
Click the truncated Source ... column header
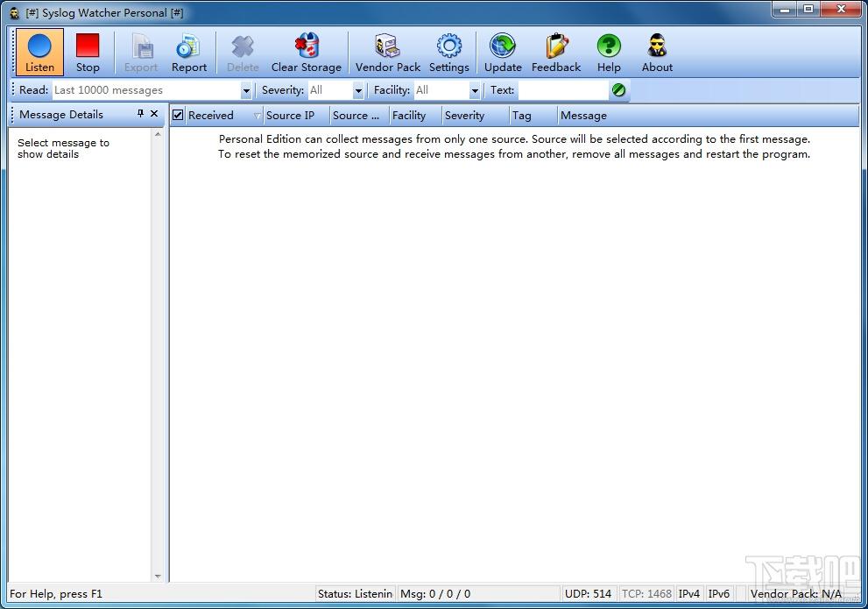click(359, 115)
